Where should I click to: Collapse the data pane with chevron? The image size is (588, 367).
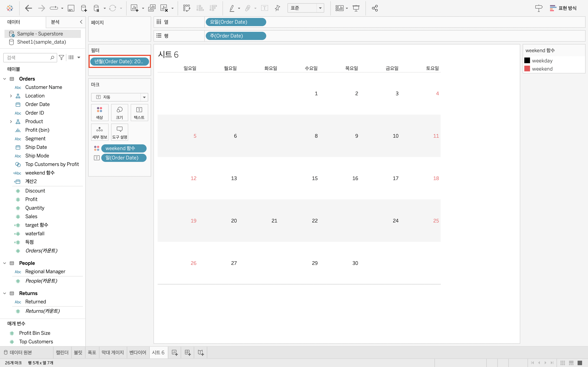point(81,22)
